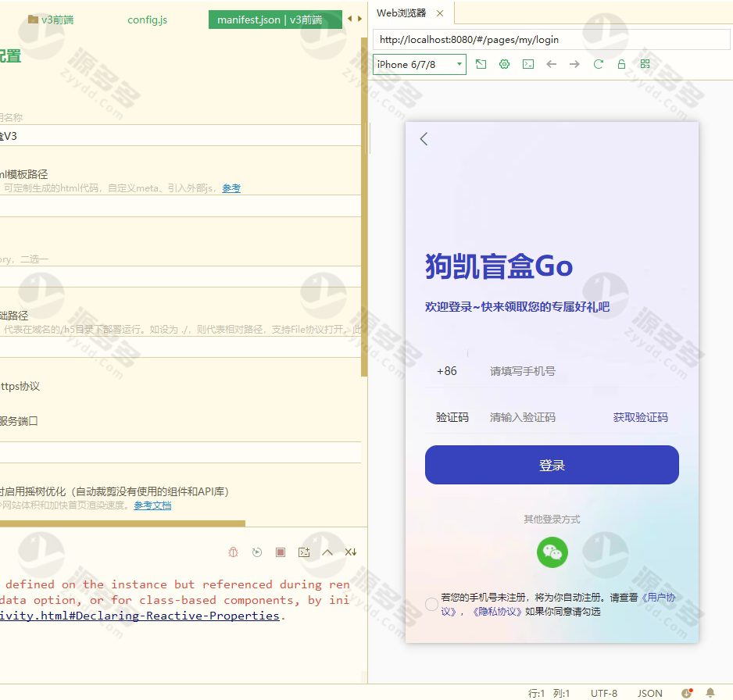Click the 行:1 列:1 status bar entry
The image size is (733, 700).
click(x=549, y=693)
